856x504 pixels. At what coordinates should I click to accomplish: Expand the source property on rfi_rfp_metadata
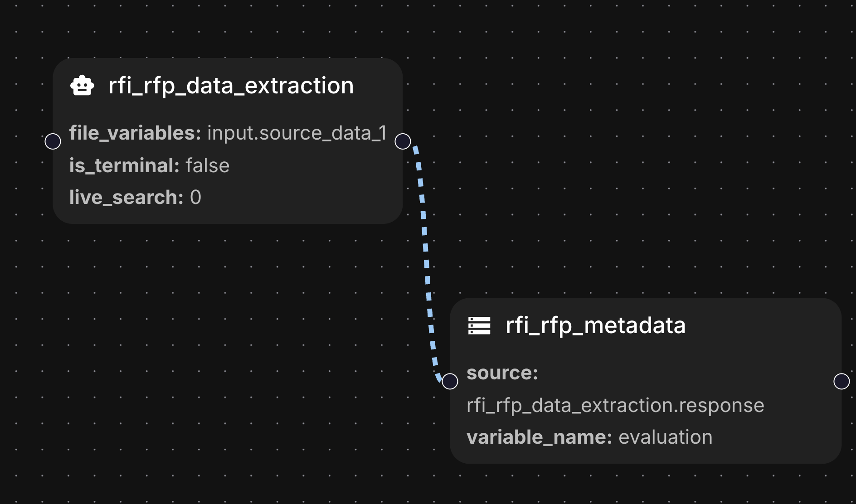pos(501,373)
